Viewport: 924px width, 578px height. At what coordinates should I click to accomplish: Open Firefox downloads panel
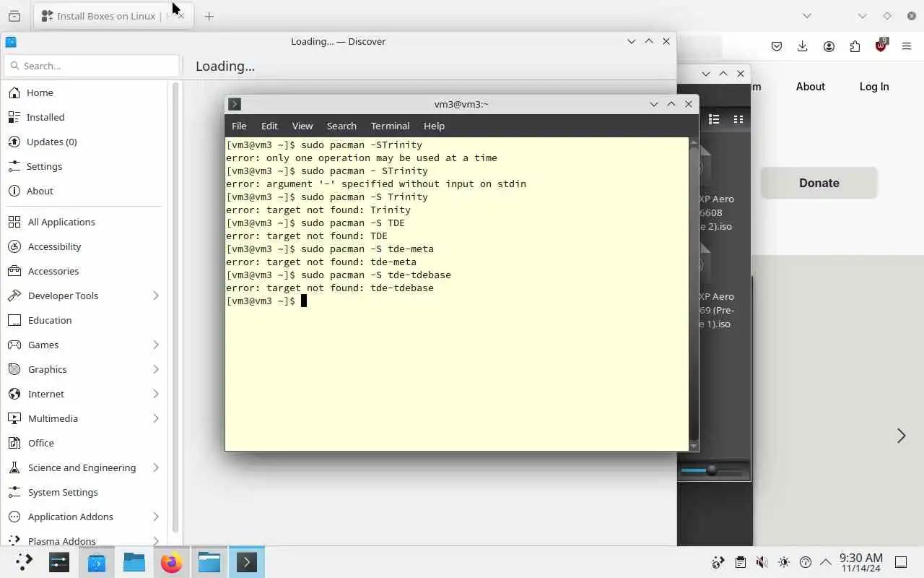click(x=803, y=46)
